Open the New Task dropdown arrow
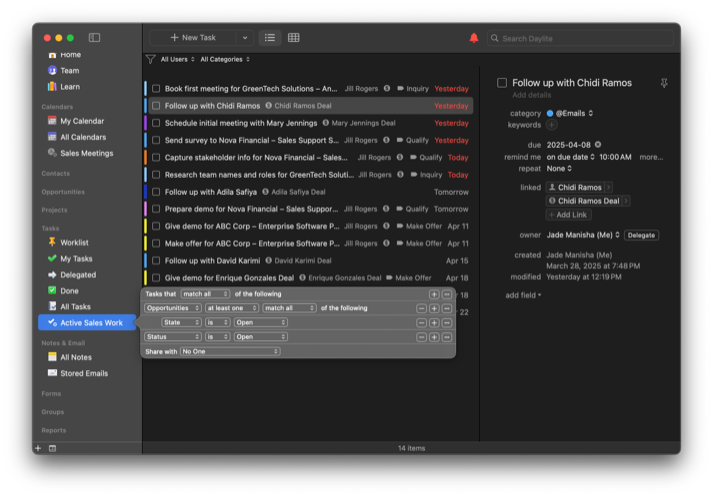 coord(245,38)
